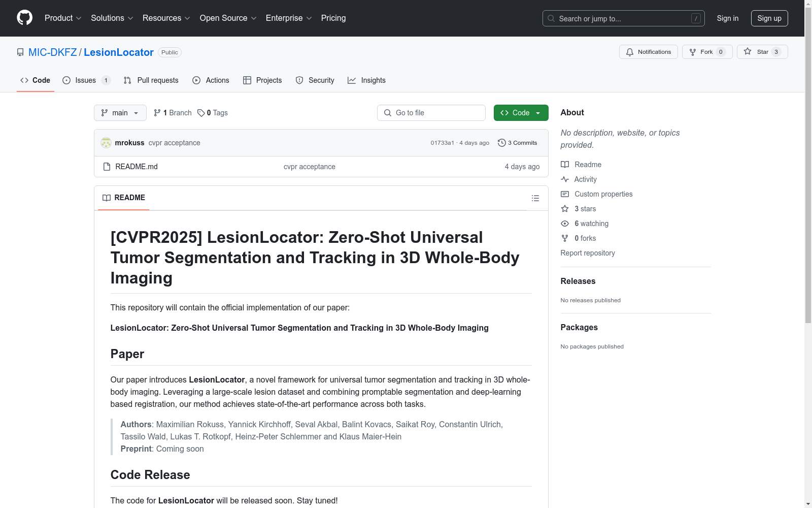The width and height of the screenshot is (812, 508).
Task: Open the LesionLocator repository link
Action: (x=119, y=52)
